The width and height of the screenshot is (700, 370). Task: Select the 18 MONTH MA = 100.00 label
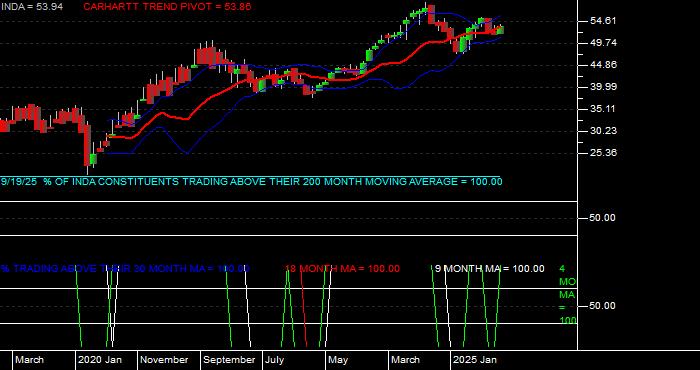pyautogui.click(x=342, y=269)
